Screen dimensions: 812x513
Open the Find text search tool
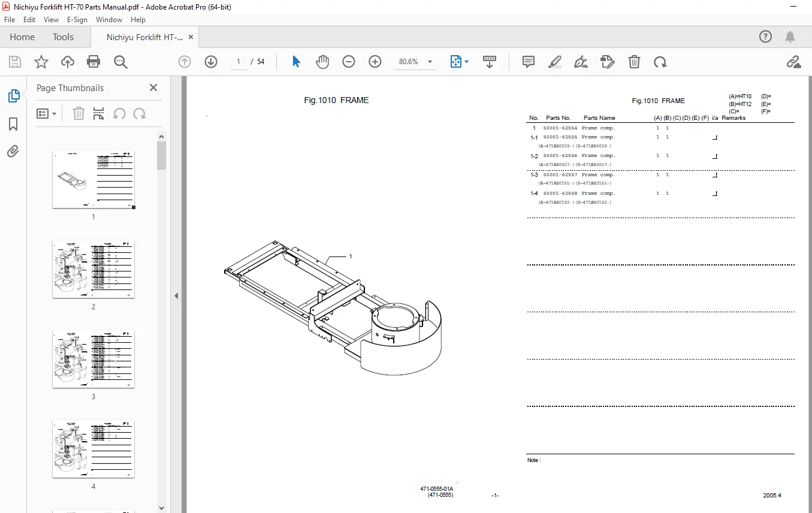click(x=120, y=62)
